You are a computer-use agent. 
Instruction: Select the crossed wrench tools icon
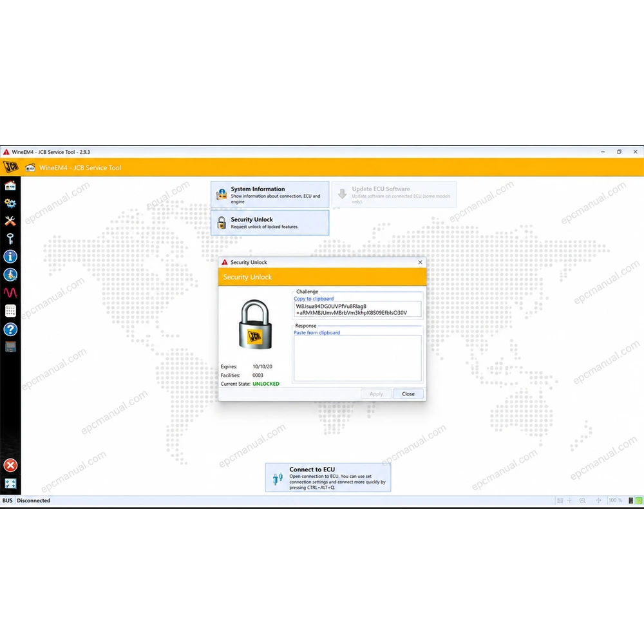pyautogui.click(x=10, y=221)
